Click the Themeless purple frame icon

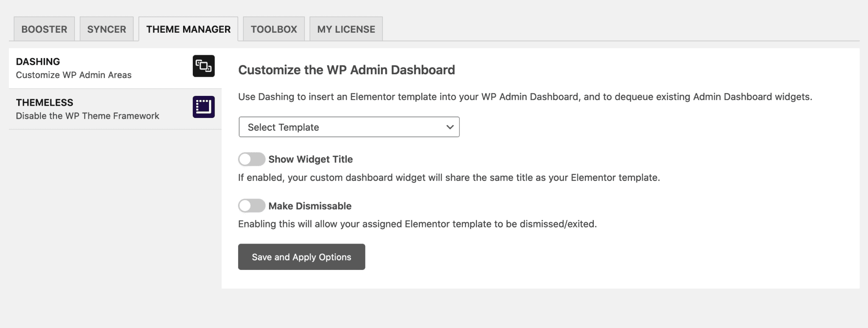[203, 107]
